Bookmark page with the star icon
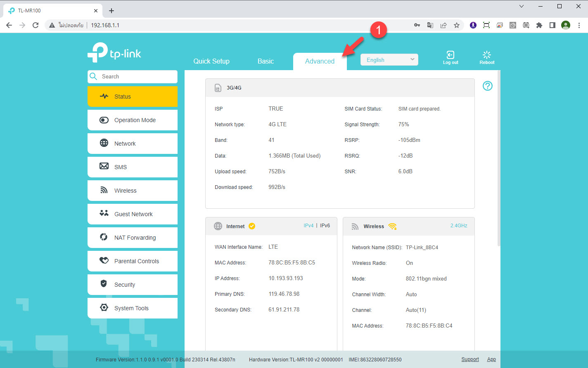 456,25
